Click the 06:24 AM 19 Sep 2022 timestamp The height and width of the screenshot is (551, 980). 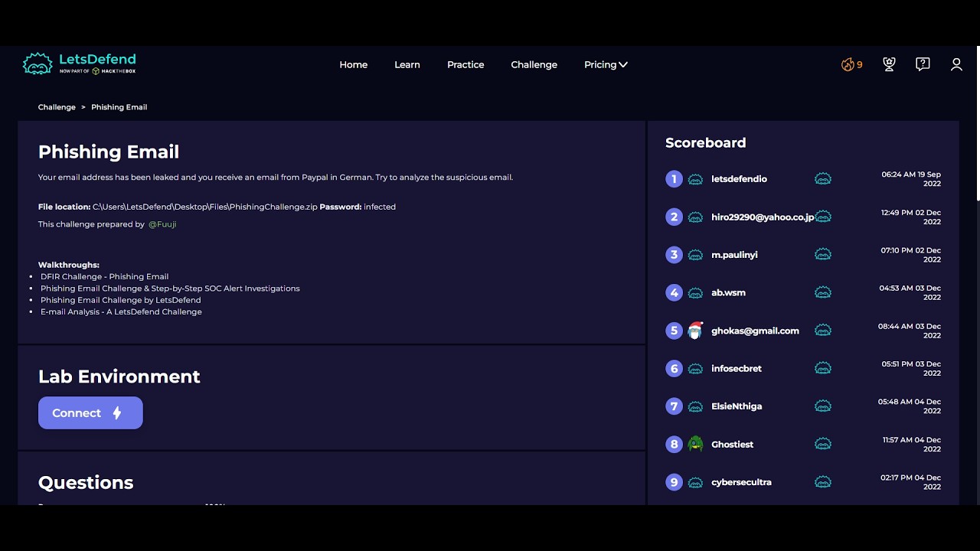(x=911, y=179)
